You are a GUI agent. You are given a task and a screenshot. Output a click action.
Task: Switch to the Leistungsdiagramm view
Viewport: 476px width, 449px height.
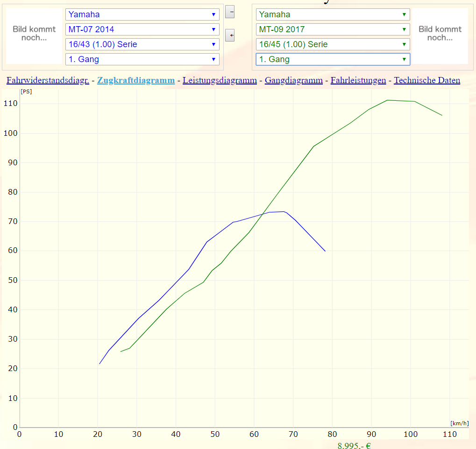pos(220,80)
